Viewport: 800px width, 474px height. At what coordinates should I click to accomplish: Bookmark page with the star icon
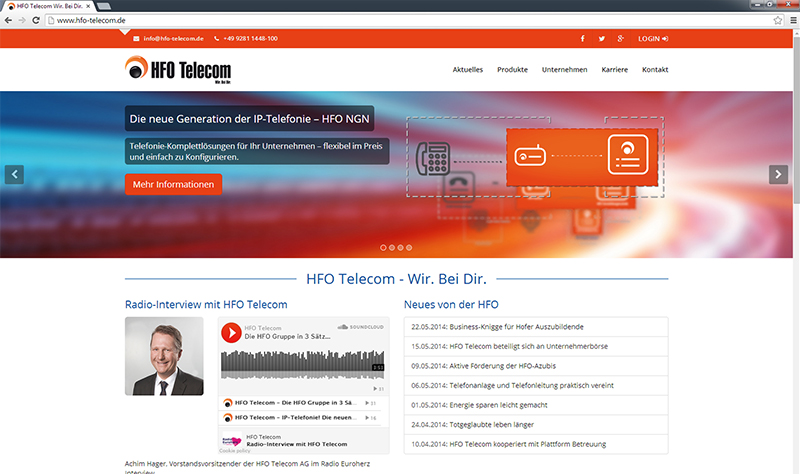(x=777, y=19)
